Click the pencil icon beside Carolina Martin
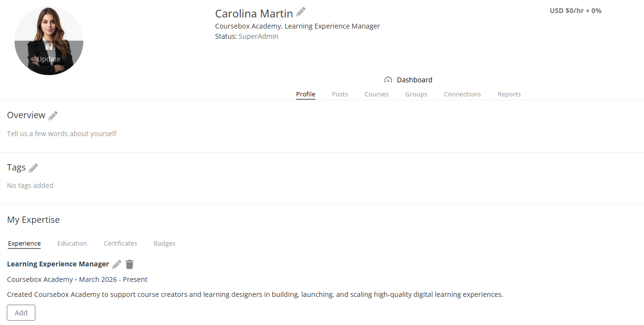The image size is (644, 325). pos(301,12)
